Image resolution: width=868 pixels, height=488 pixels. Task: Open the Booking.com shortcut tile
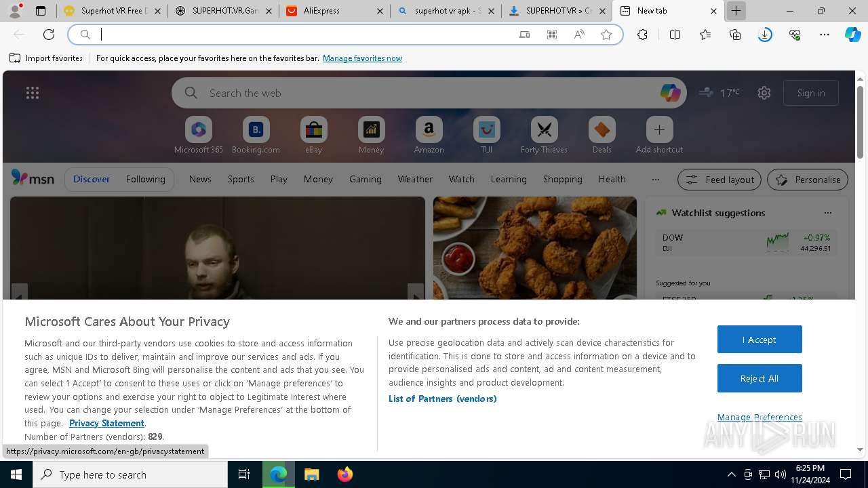256,136
